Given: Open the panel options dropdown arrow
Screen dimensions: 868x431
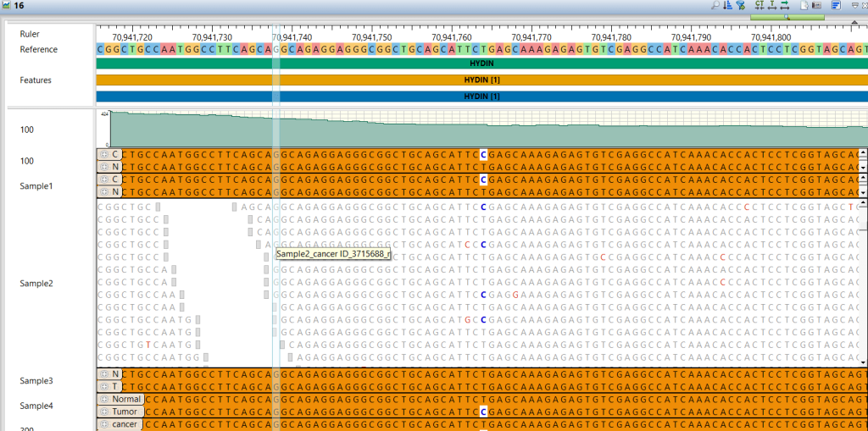Looking at the screenshot, I should 854,5.
